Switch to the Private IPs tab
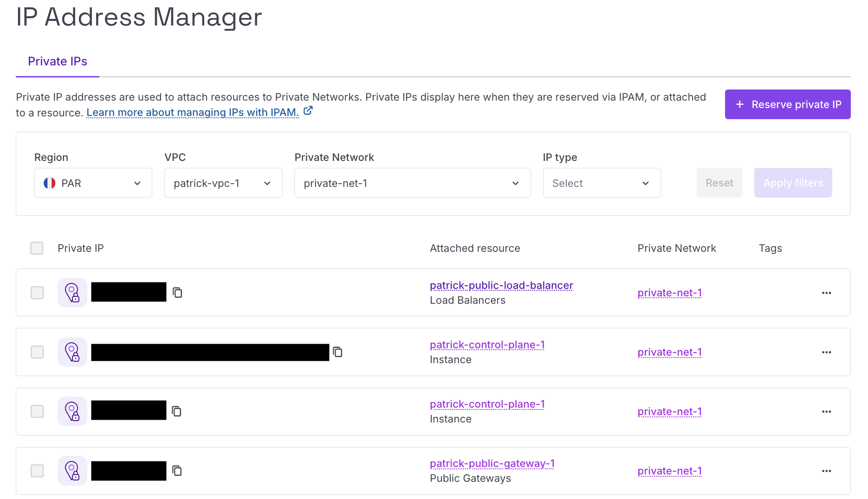 pos(58,62)
